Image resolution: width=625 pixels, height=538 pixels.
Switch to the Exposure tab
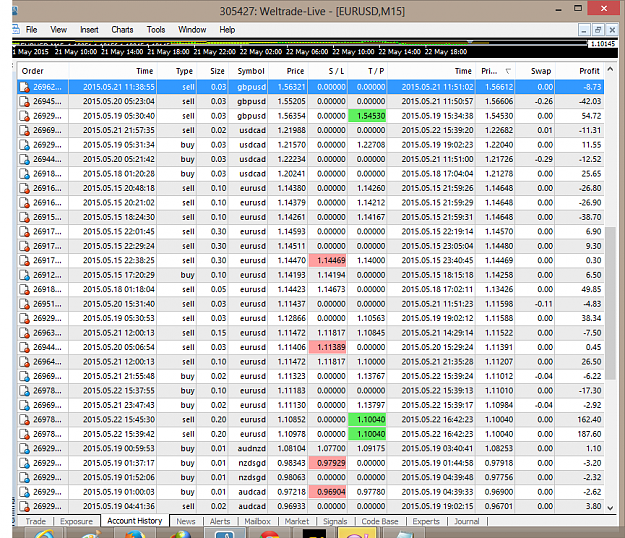[76, 521]
